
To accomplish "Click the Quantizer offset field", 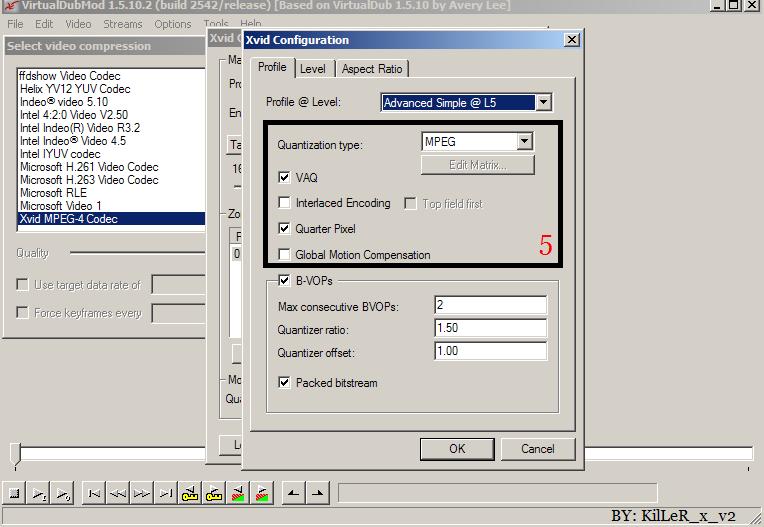I will [491, 351].
